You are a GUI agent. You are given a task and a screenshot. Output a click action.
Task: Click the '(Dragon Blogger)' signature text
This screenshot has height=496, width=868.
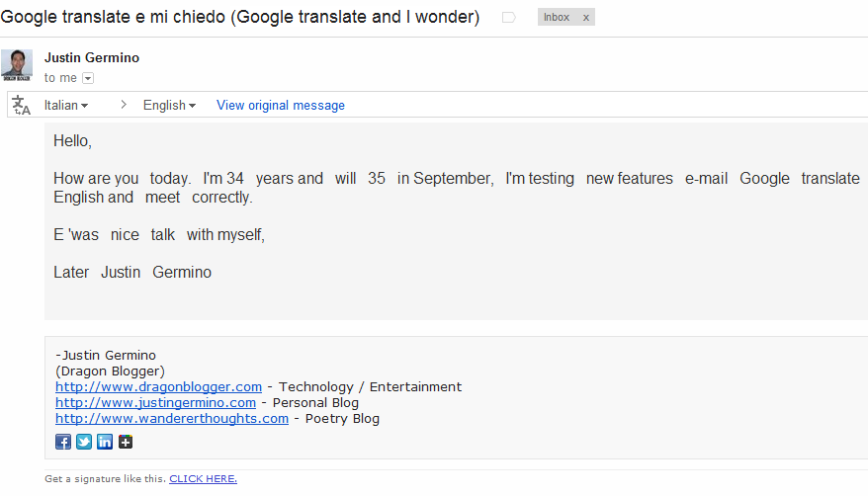110,372
